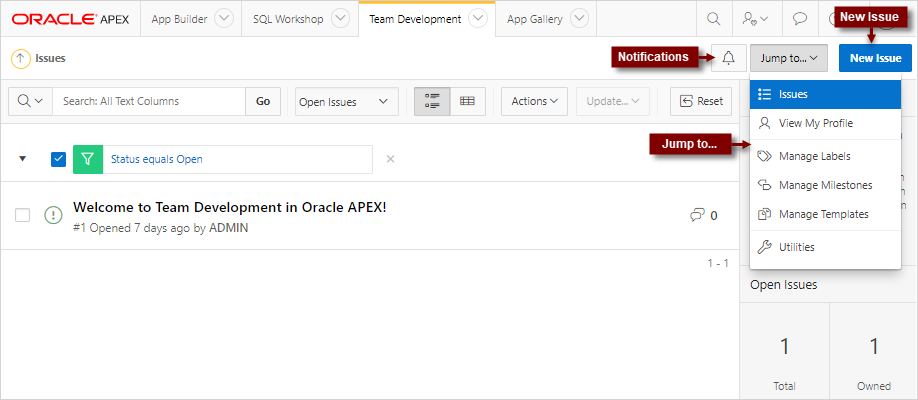Open the Actions menu
The width and height of the screenshot is (918, 400).
click(534, 101)
